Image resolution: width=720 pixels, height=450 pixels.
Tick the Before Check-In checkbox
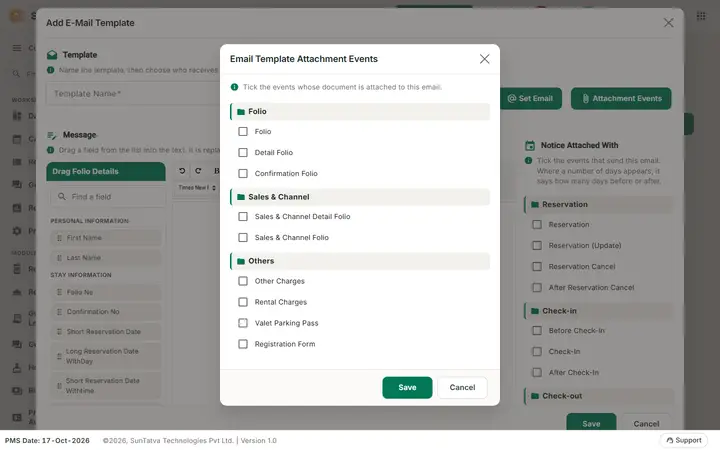(x=537, y=331)
